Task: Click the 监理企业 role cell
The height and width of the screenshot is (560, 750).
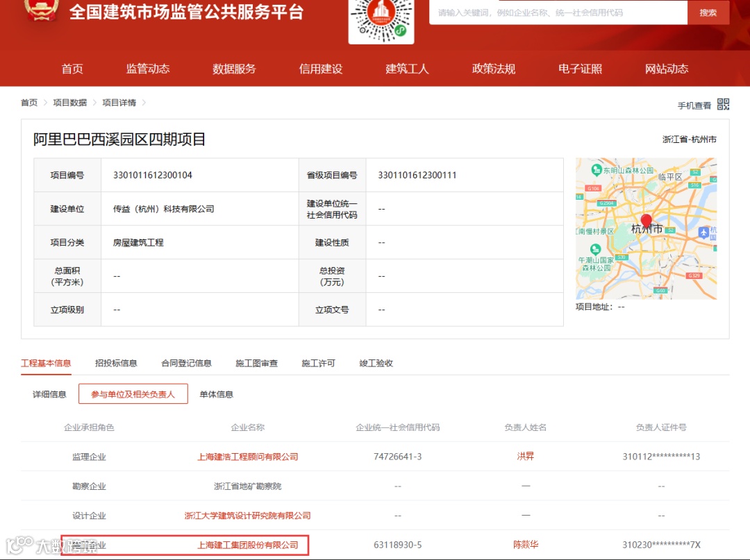Action: [89, 457]
